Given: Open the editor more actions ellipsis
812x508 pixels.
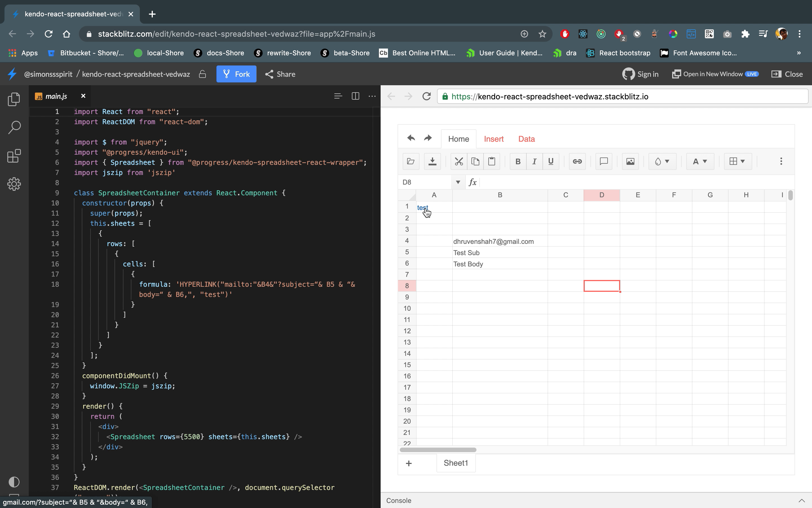Looking at the screenshot, I should point(372,96).
